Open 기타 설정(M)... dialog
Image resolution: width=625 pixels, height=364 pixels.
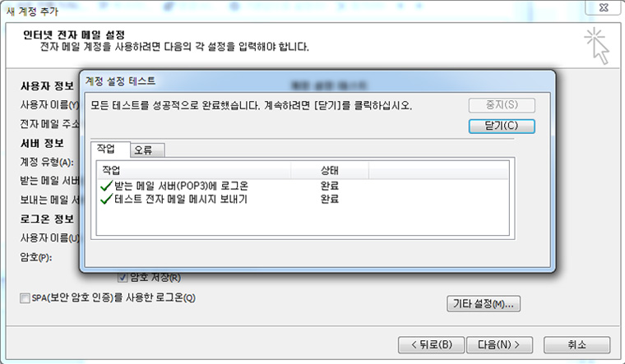(x=484, y=304)
